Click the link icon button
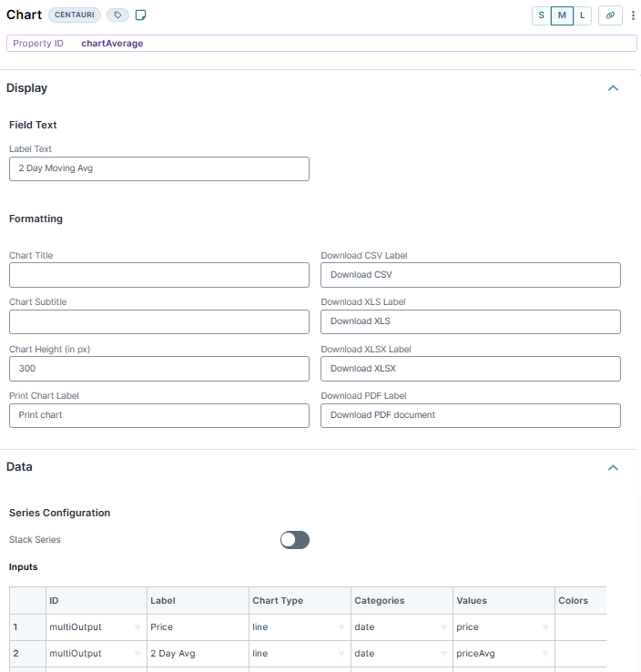This screenshot has height=672, width=641. (x=610, y=15)
